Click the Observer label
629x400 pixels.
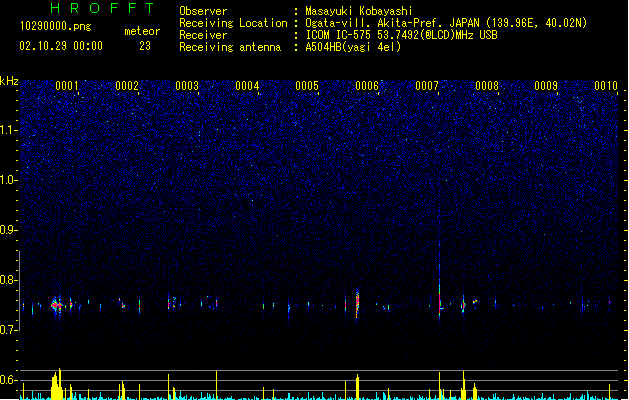pos(203,11)
